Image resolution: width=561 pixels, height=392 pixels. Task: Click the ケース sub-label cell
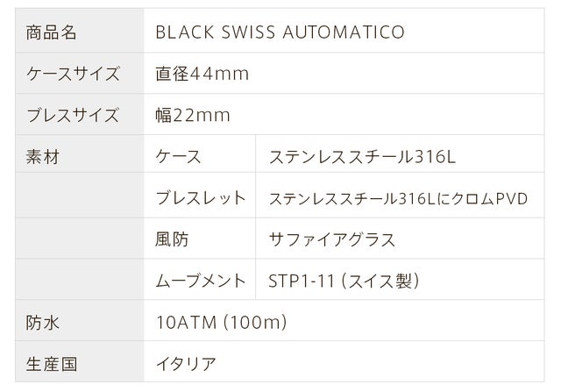point(178,157)
